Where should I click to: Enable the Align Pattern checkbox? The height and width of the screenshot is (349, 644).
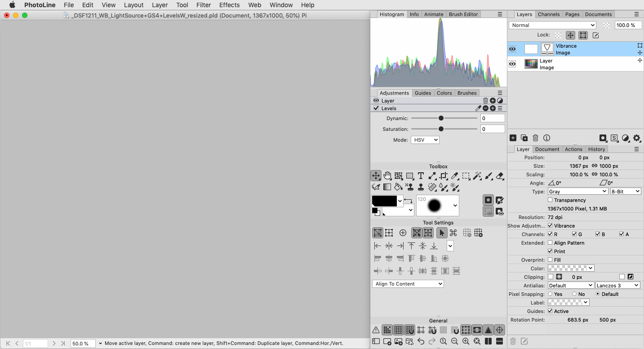(x=550, y=243)
